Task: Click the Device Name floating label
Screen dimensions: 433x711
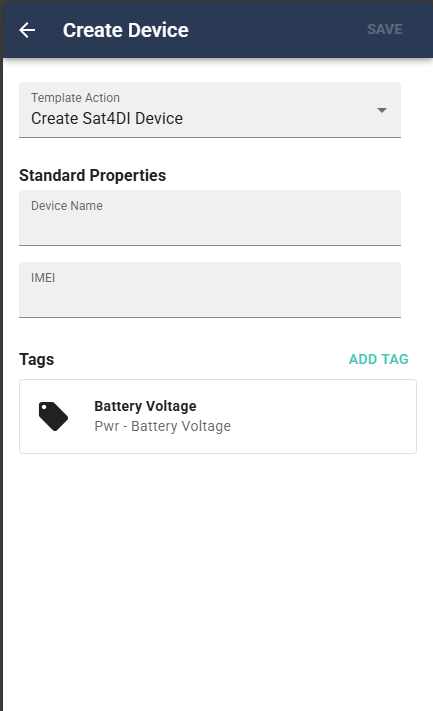Action: 67,205
